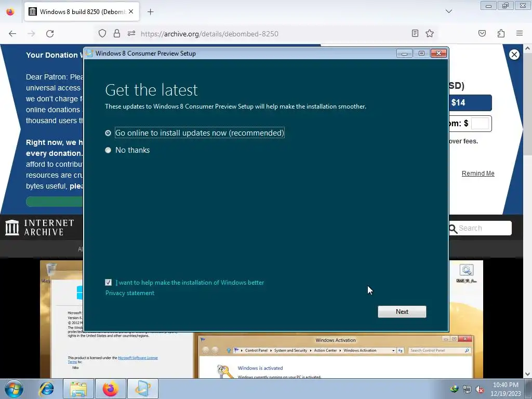Open the network tray icon

[x=467, y=389]
